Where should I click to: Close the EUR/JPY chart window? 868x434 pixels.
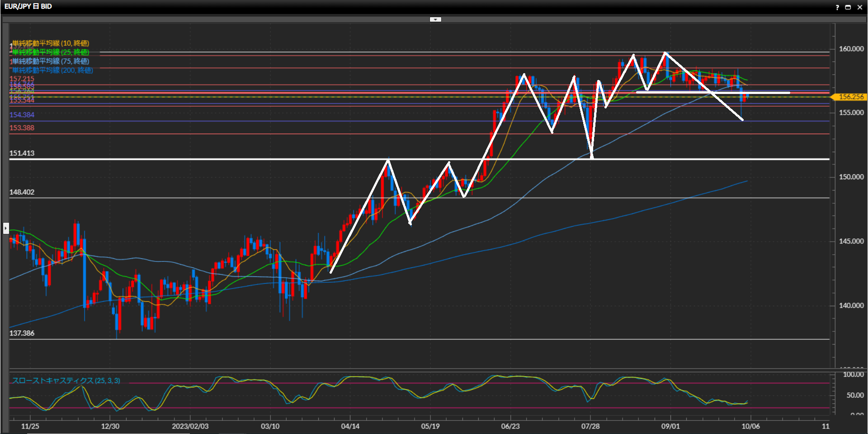pyautogui.click(x=860, y=7)
